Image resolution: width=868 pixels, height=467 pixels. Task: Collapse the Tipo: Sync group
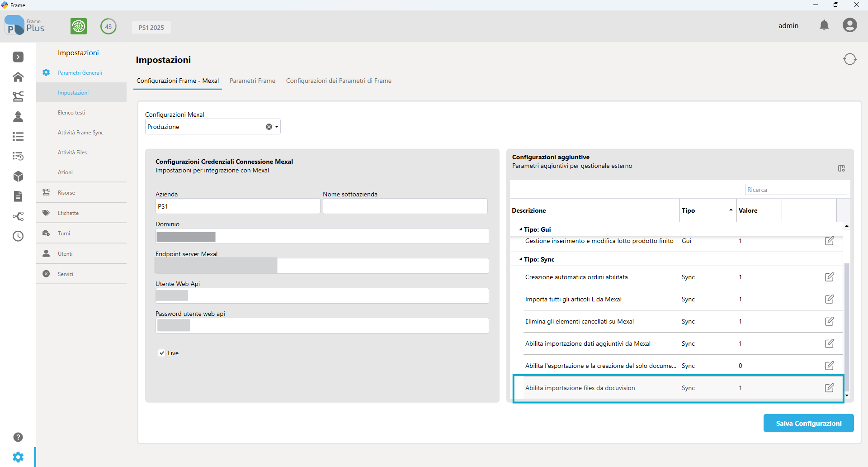tap(521, 259)
